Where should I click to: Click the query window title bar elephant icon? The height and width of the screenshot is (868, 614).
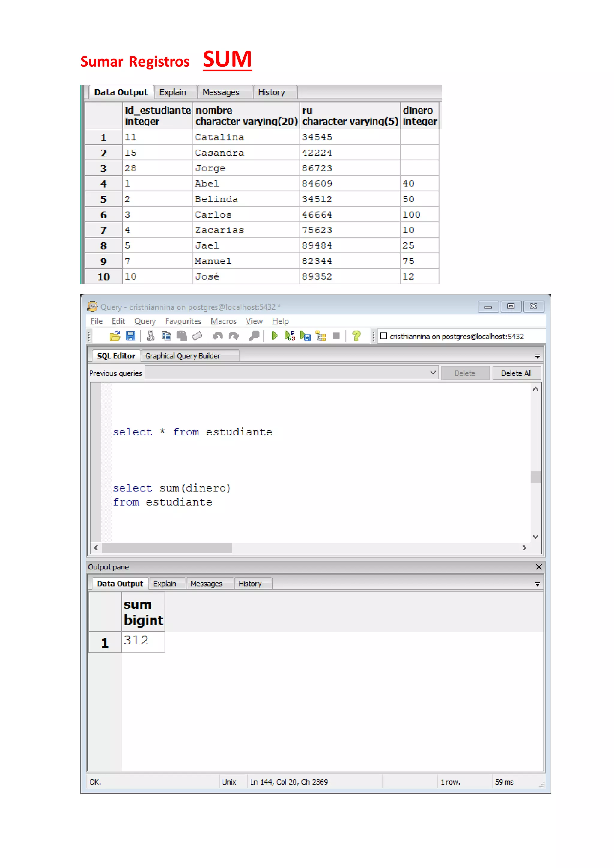(92, 306)
